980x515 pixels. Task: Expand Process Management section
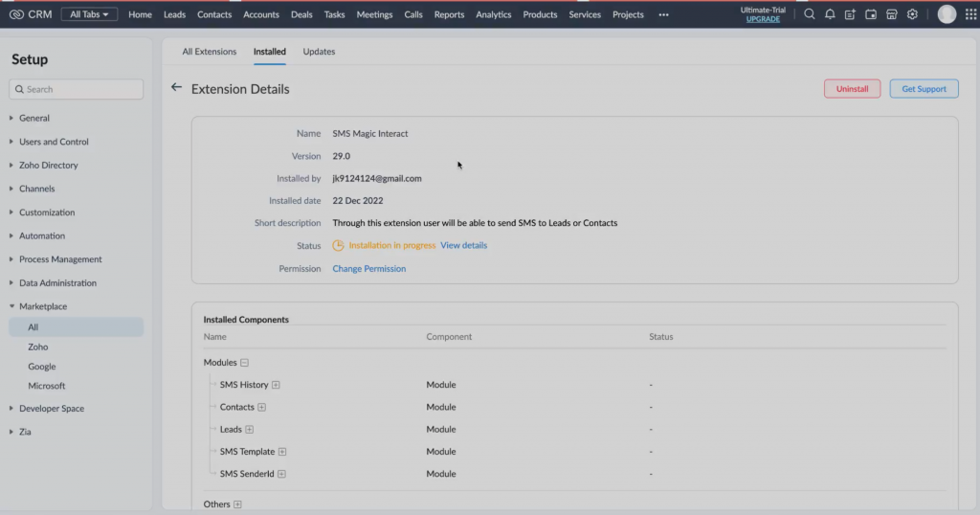[11, 258]
